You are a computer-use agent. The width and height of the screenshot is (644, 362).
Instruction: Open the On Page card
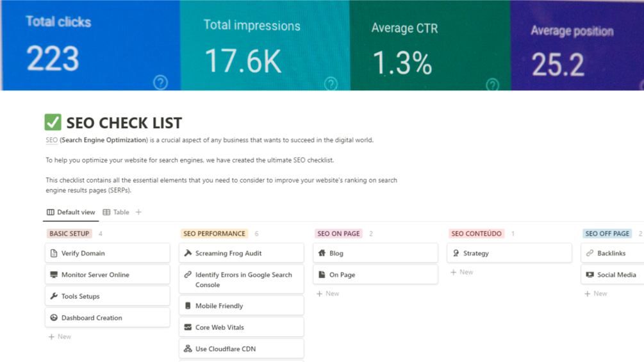[376, 275]
